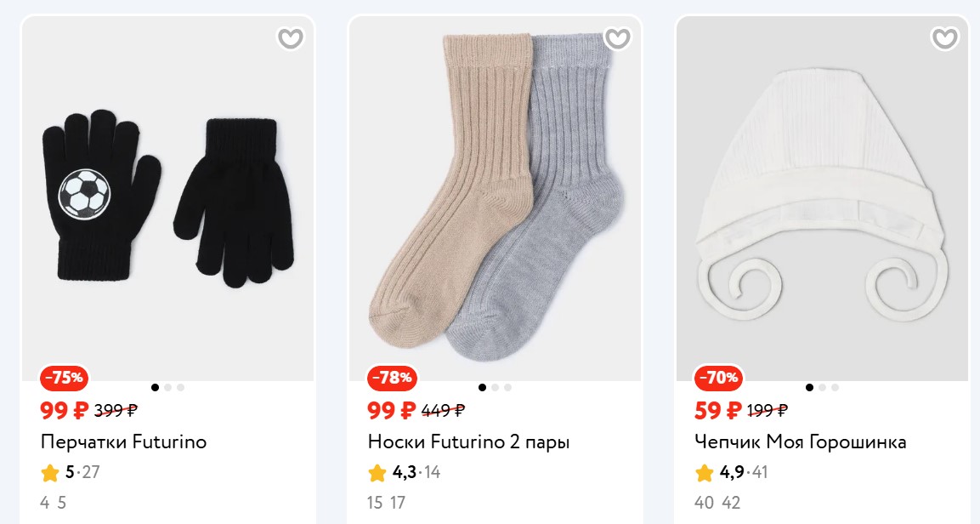Show second photo of socks via carousel dot
This screenshot has height=524, width=980.
pyautogui.click(x=495, y=388)
